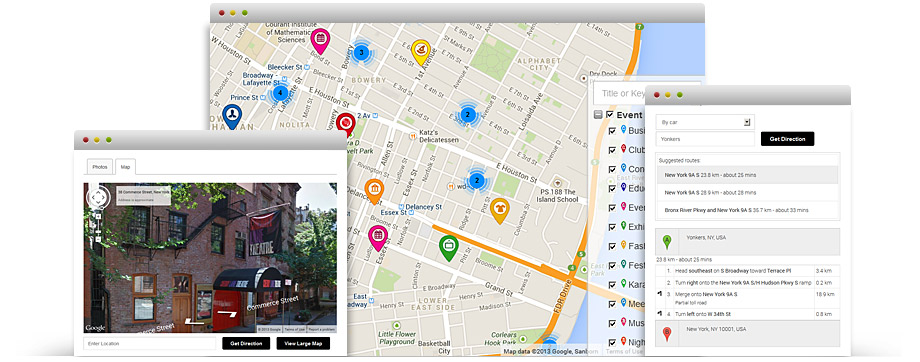Click the turn icon for direction step 3

(659, 294)
